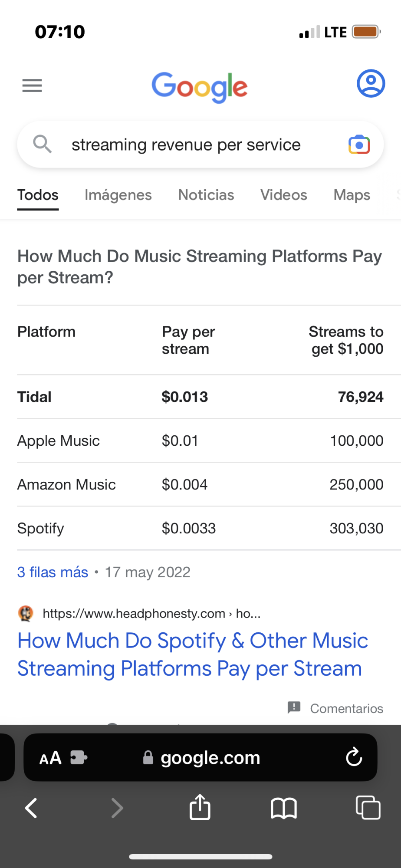Reload the page in Safari
Screen dimensions: 401x868
[354, 757]
